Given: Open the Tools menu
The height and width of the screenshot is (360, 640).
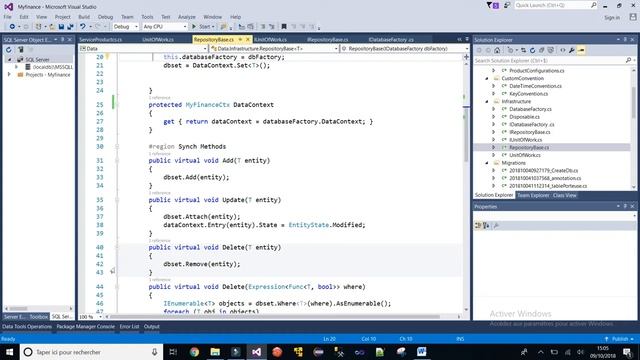Looking at the screenshot, I should pos(147,17).
